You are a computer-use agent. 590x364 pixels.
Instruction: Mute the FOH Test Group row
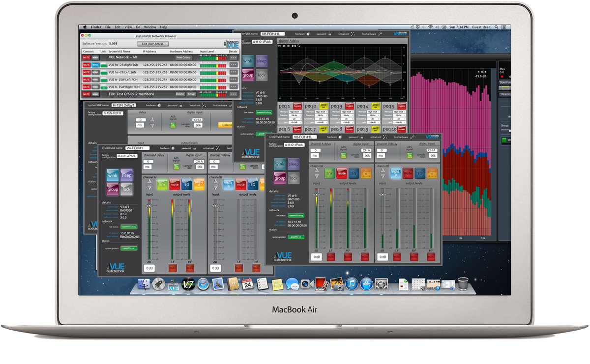pos(86,94)
